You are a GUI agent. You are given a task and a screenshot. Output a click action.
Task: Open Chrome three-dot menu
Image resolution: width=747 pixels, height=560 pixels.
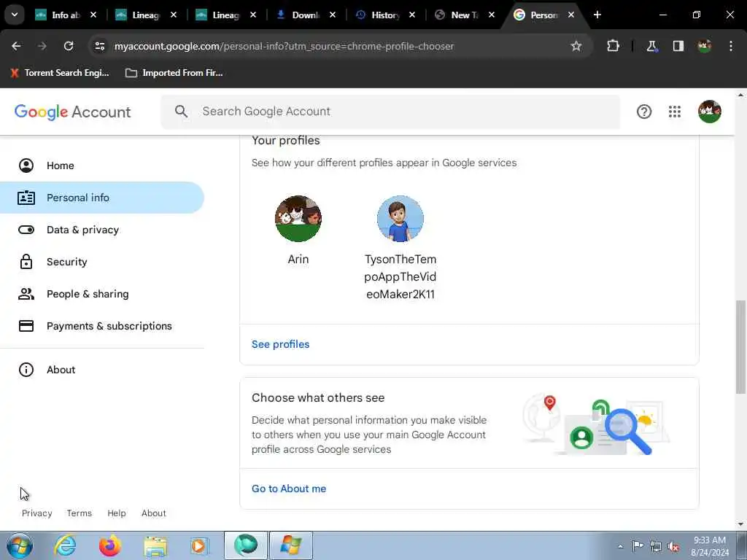(731, 46)
